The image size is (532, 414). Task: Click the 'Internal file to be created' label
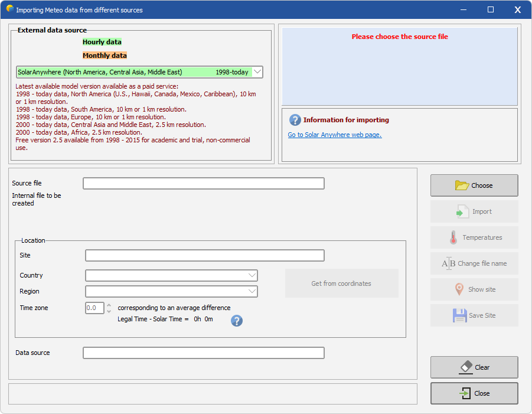click(36, 199)
